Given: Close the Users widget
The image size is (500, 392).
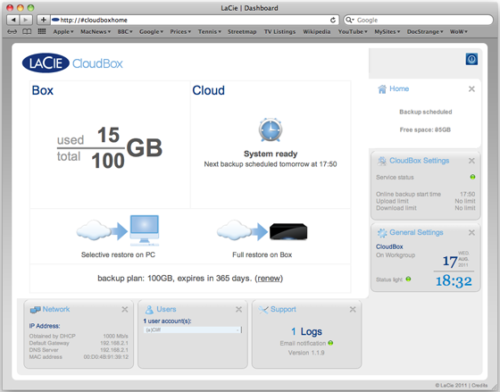Looking at the screenshot, I should [239, 310].
